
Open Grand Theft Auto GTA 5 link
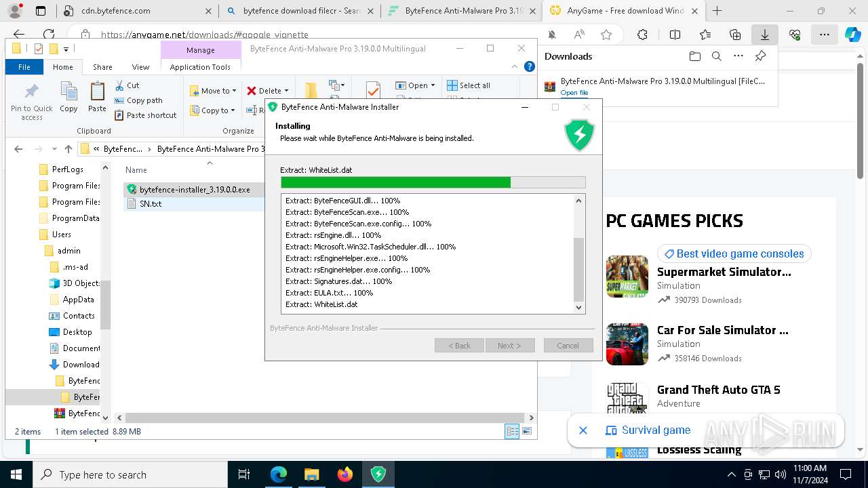point(718,390)
